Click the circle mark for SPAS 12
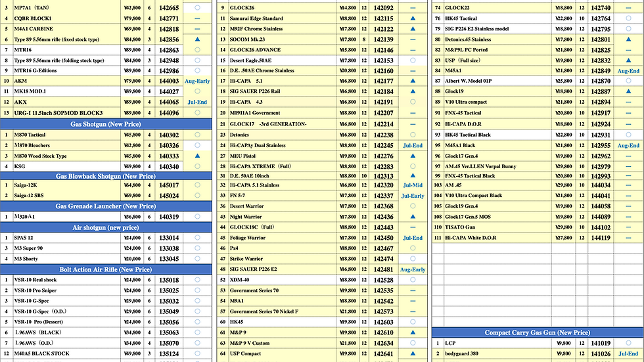 click(x=197, y=238)
